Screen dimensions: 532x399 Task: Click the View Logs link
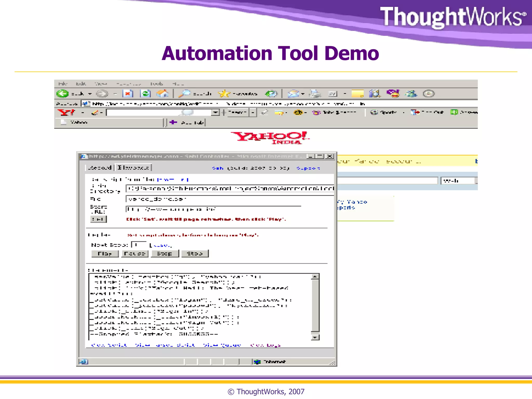click(x=265, y=345)
